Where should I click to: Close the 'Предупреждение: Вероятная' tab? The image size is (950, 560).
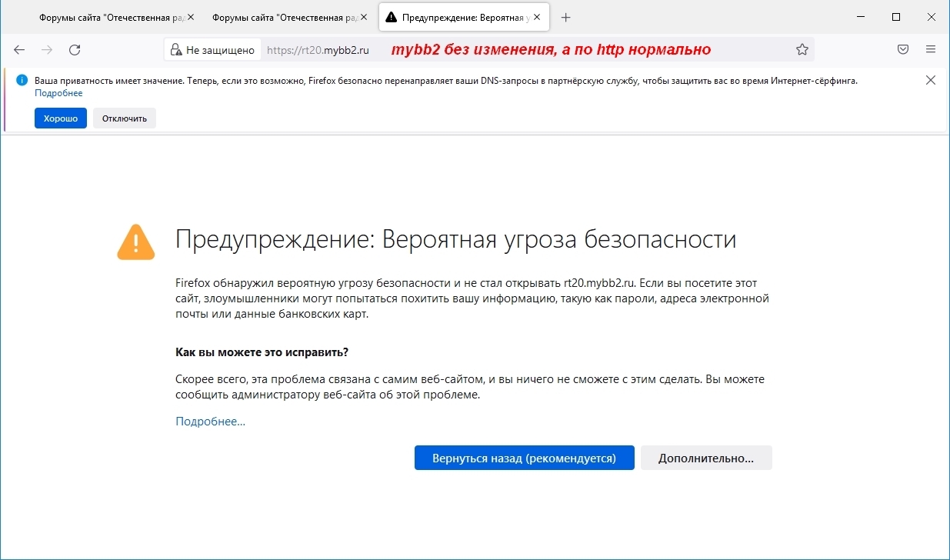tap(536, 17)
